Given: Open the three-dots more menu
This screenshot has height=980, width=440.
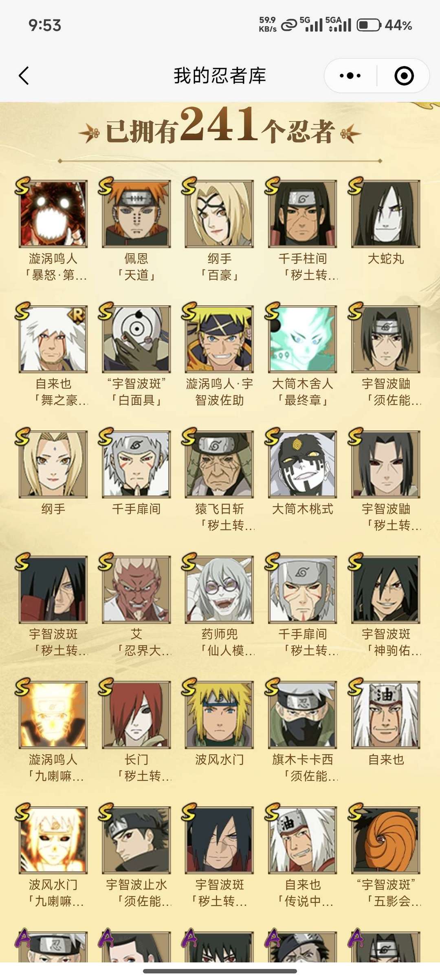Looking at the screenshot, I should point(350,76).
